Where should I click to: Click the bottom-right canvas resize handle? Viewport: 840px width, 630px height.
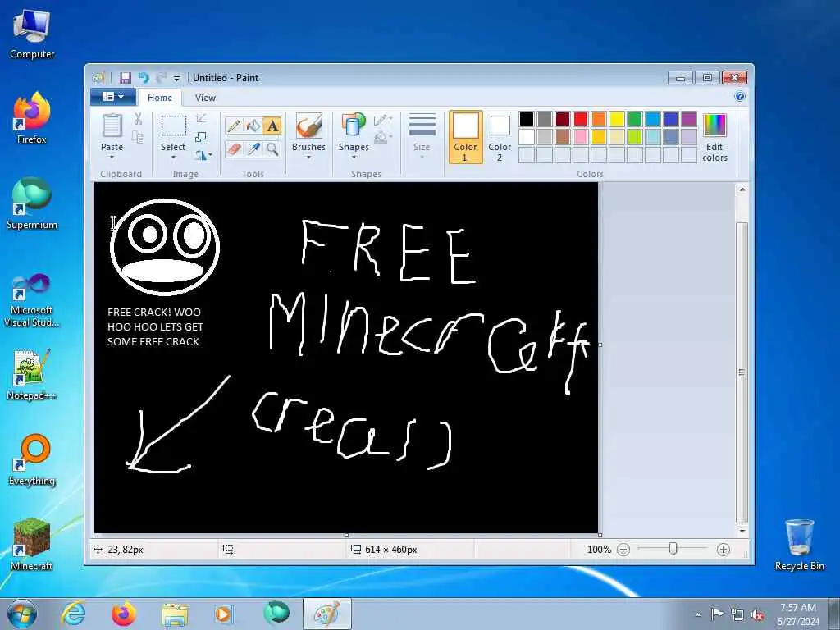click(x=600, y=535)
